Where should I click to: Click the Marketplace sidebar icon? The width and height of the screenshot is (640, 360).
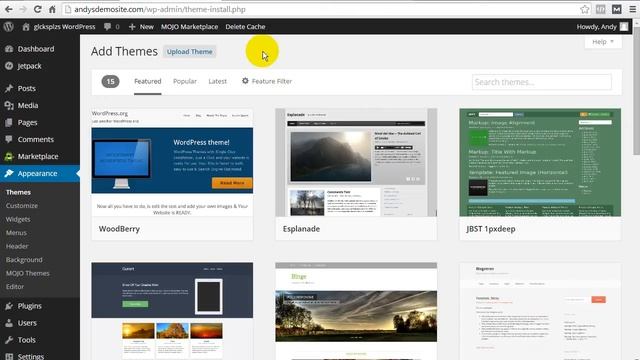(9, 156)
